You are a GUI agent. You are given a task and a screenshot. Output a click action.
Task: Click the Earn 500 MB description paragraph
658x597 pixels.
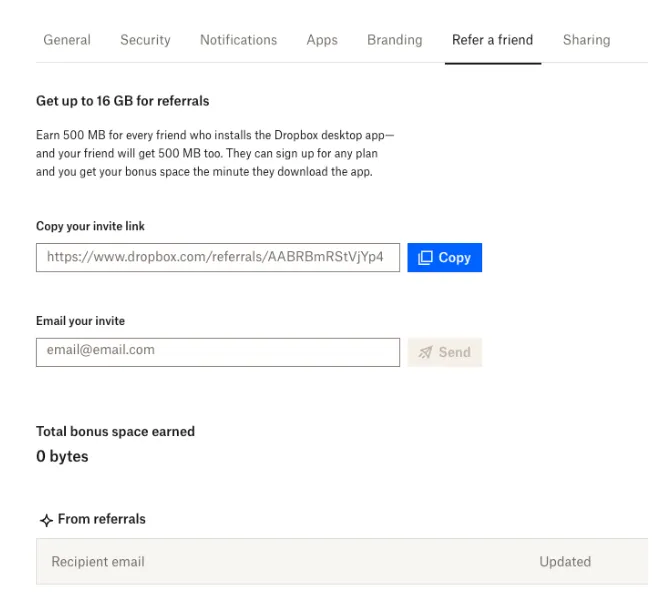coord(215,153)
